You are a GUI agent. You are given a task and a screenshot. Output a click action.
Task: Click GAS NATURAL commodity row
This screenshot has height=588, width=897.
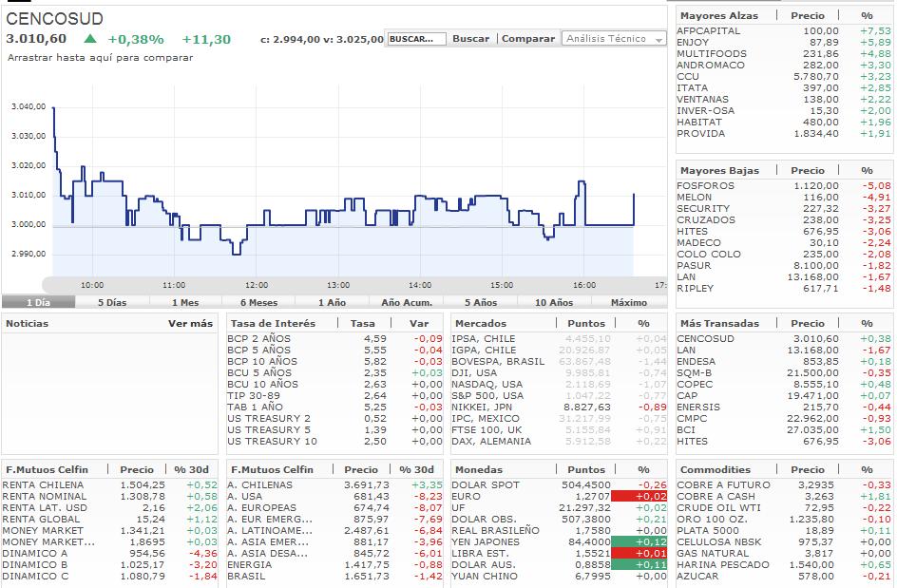[784, 553]
